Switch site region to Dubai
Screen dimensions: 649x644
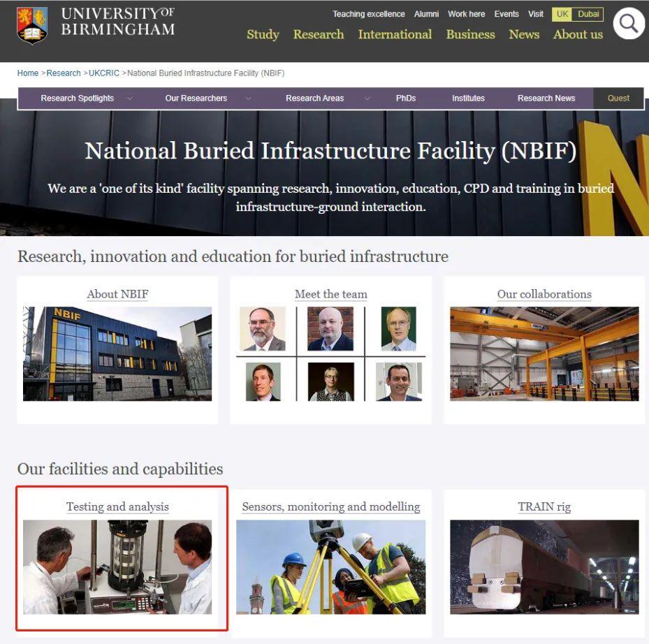point(588,14)
